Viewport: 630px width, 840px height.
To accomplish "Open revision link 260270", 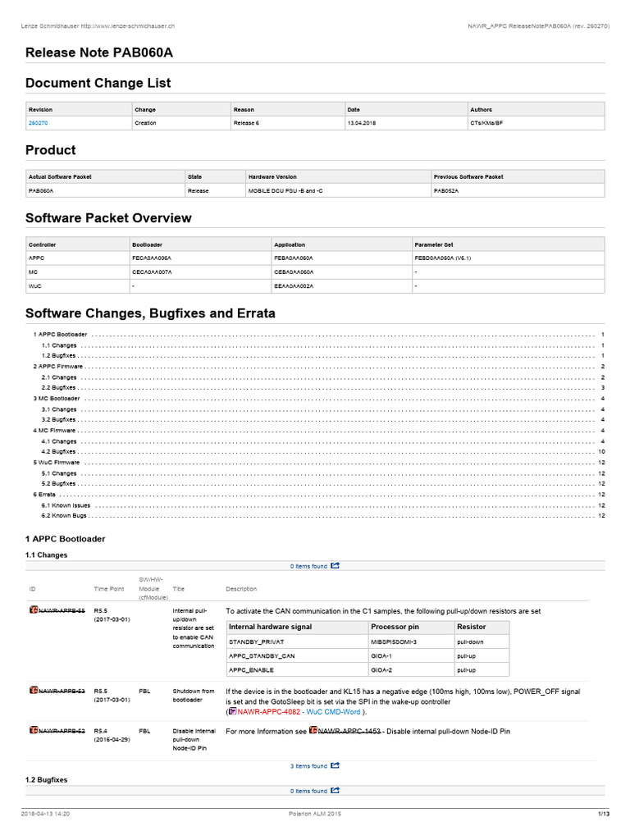I will 38,123.
